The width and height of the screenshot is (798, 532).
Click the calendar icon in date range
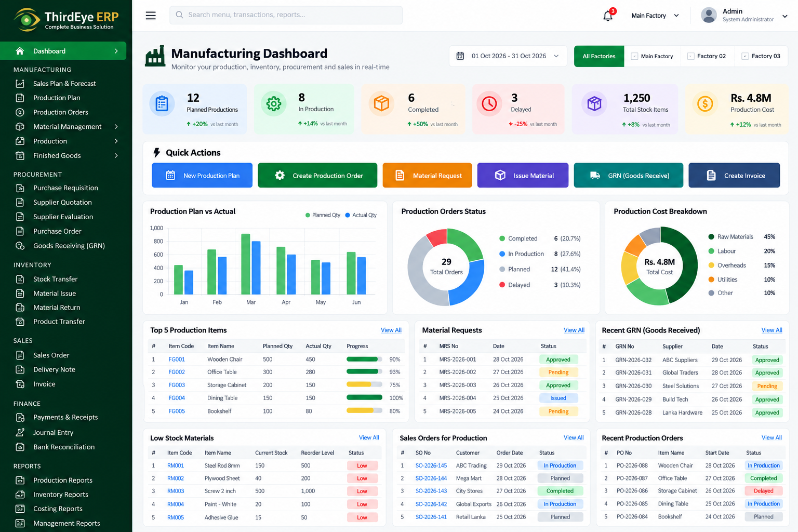click(460, 56)
